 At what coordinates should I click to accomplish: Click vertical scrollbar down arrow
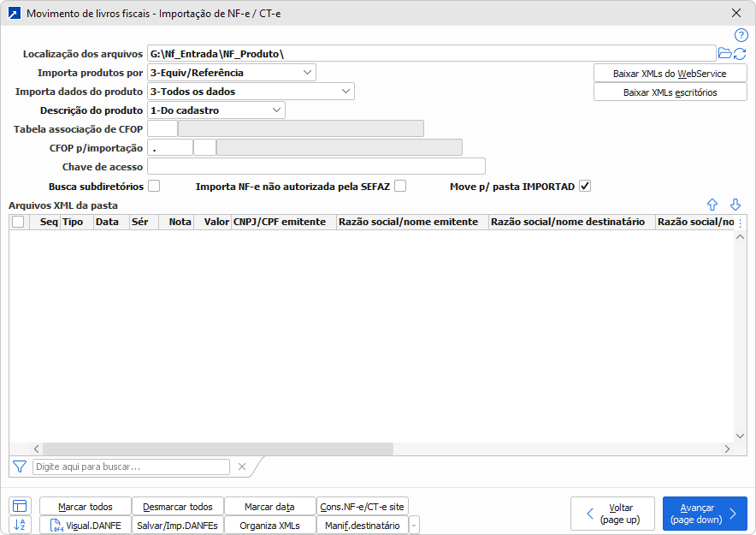coord(740,436)
